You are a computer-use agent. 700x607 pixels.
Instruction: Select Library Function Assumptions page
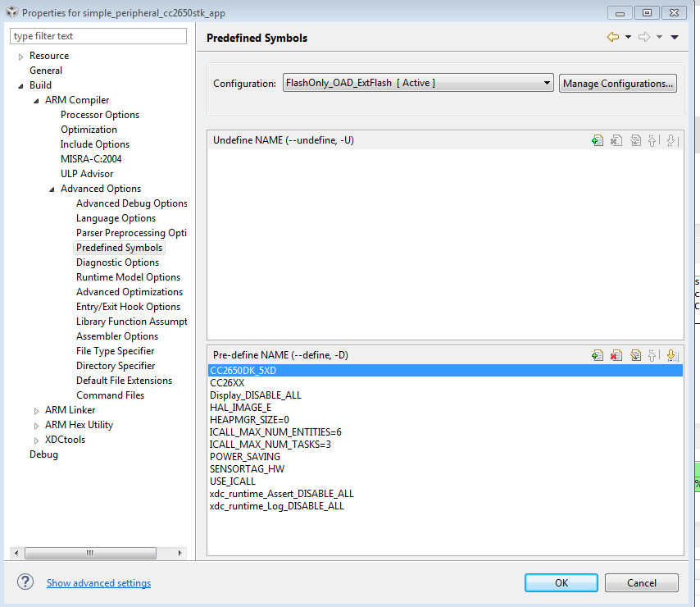coord(131,322)
